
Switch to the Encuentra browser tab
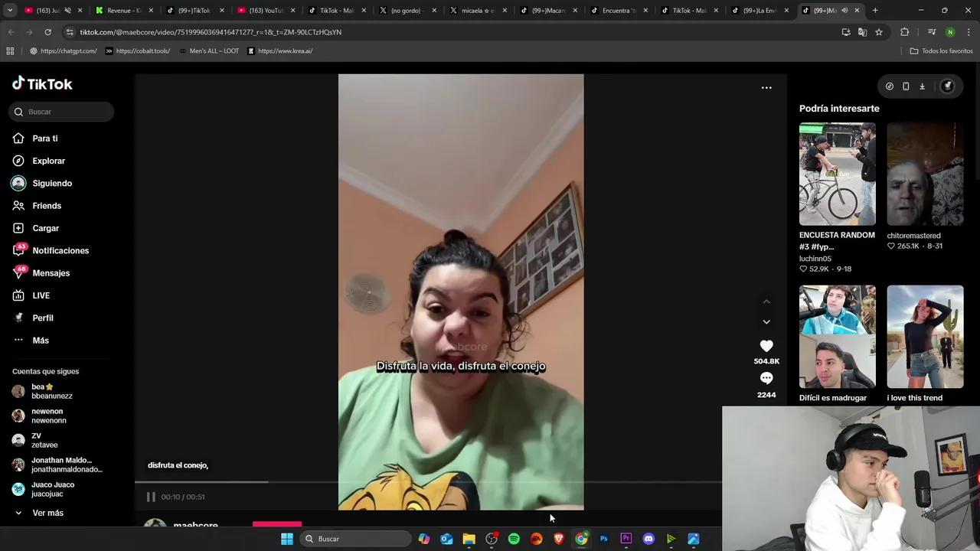618,11
